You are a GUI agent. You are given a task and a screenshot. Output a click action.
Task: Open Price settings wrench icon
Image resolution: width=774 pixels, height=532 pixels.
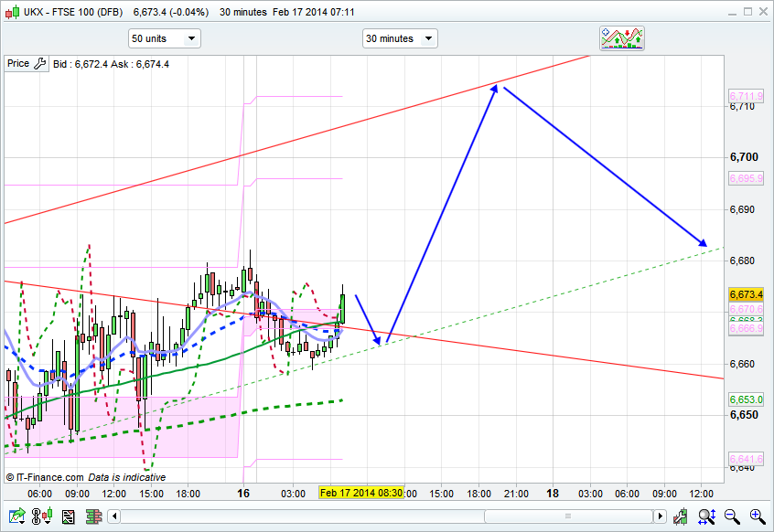pyautogui.click(x=39, y=64)
